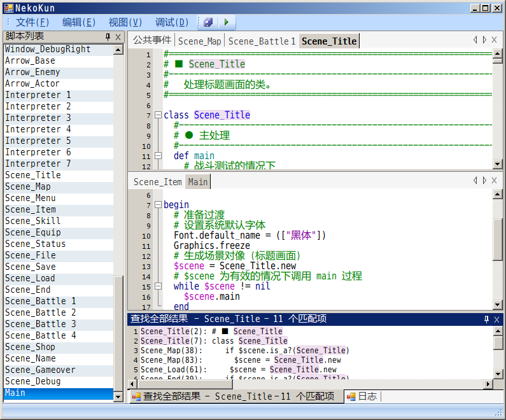Open the 调试(D) menu
This screenshot has width=506, height=420.
click(172, 22)
